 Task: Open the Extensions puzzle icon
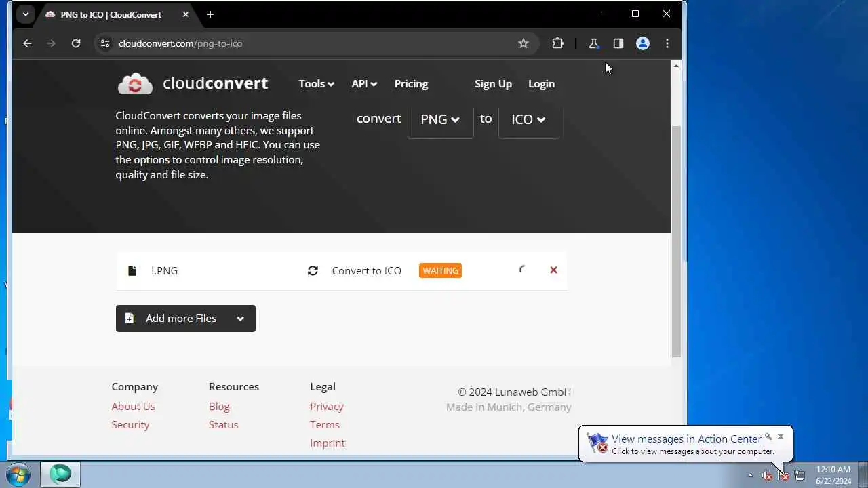pyautogui.click(x=557, y=43)
